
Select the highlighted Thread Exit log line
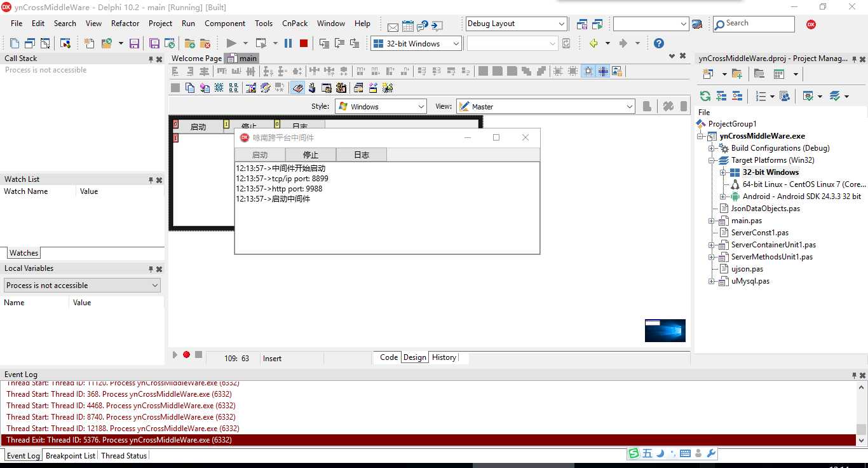point(428,440)
